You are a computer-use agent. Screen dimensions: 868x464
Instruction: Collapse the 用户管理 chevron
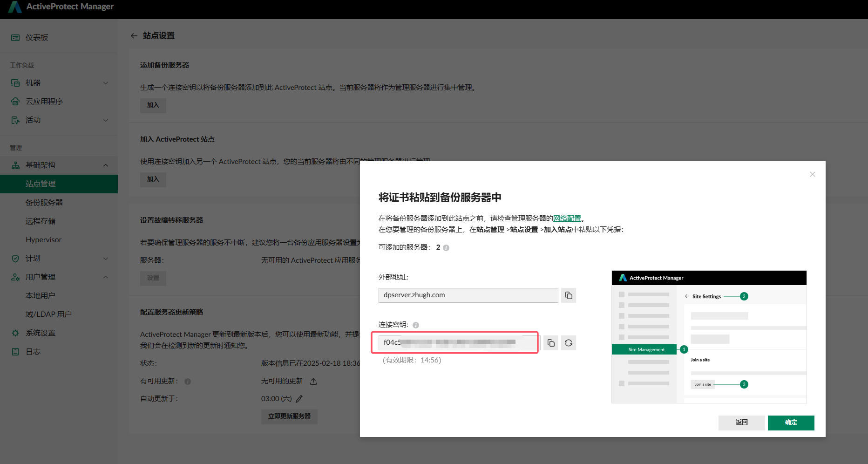coord(106,277)
